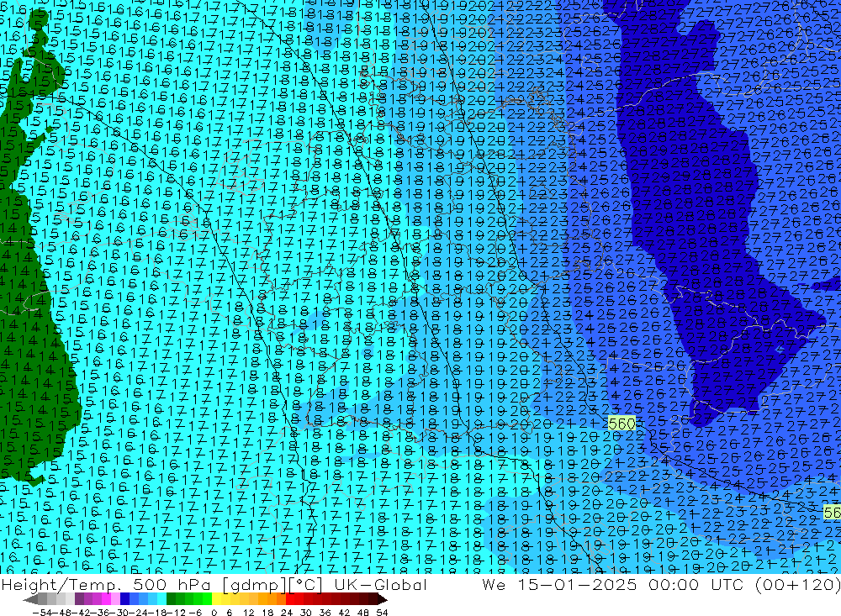The height and width of the screenshot is (616, 841).
Task: Click the '-42' legend value
Action: (82, 613)
